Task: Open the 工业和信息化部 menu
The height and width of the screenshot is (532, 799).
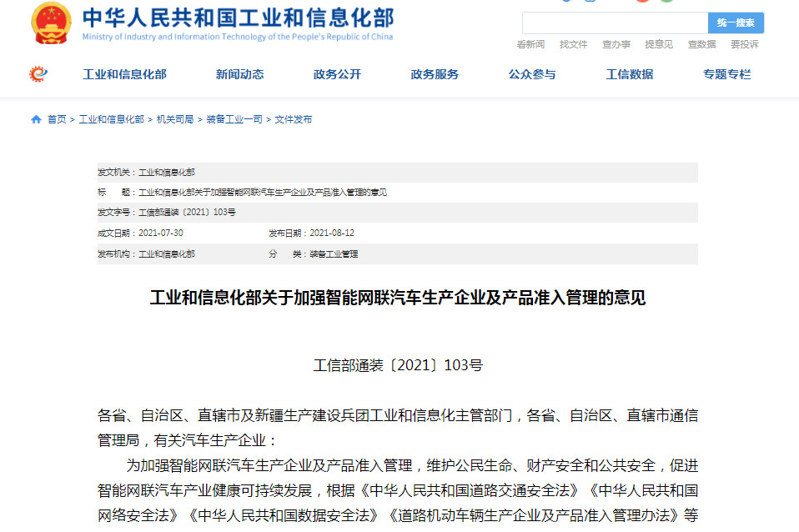Action: click(124, 74)
